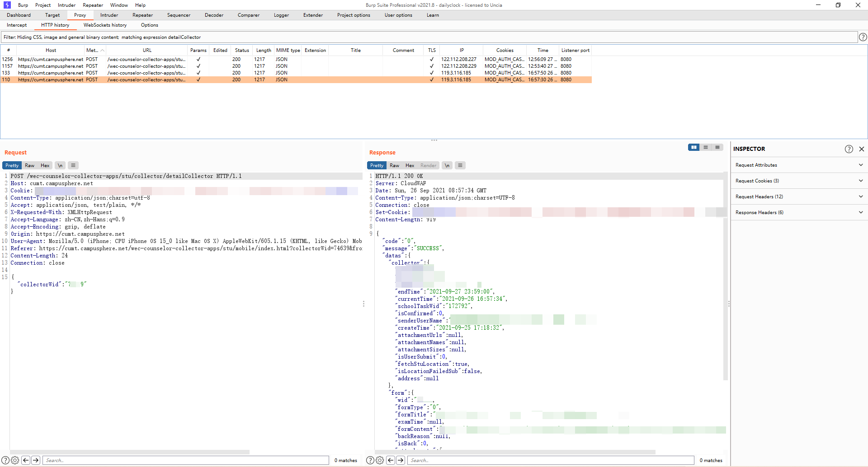Open the Burp menu
868x467 pixels.
pyautogui.click(x=23, y=5)
